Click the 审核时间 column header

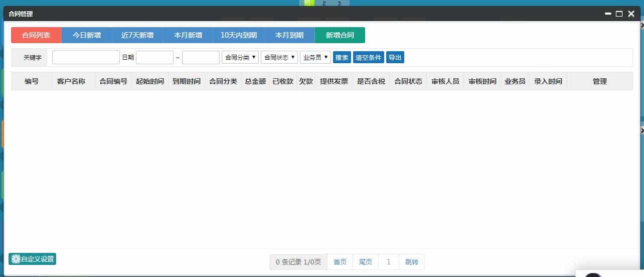click(x=482, y=81)
